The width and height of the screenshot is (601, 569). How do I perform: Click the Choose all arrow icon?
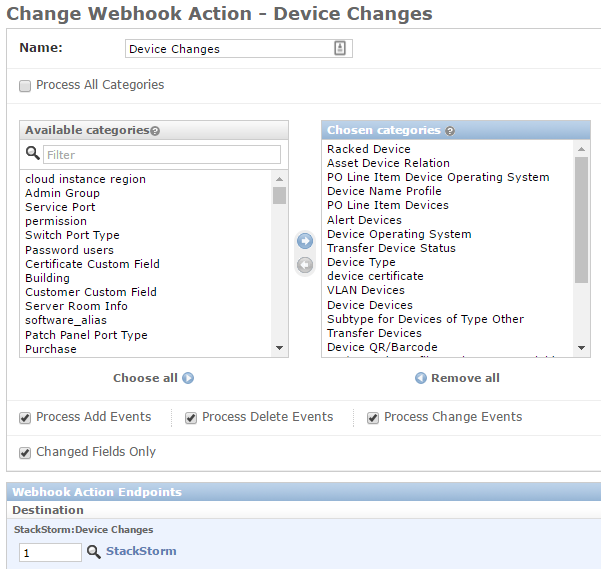coord(188,378)
